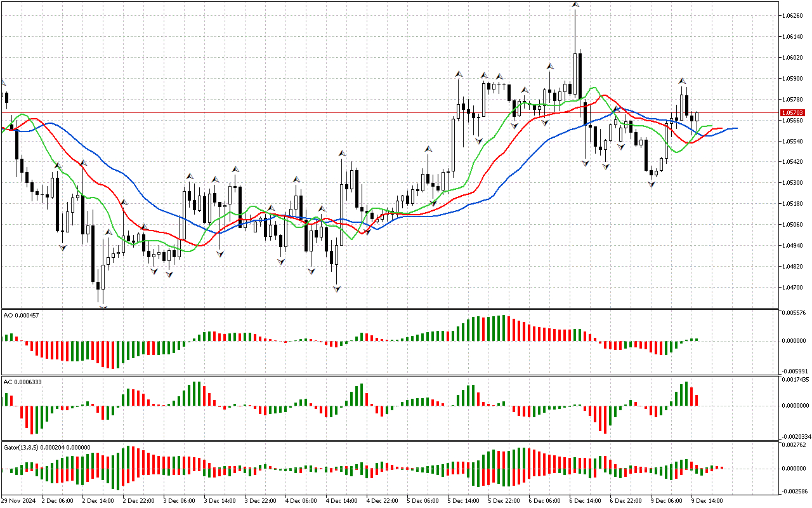
Task: Click the 3 Dec 14:00 time label
Action: coord(220,501)
